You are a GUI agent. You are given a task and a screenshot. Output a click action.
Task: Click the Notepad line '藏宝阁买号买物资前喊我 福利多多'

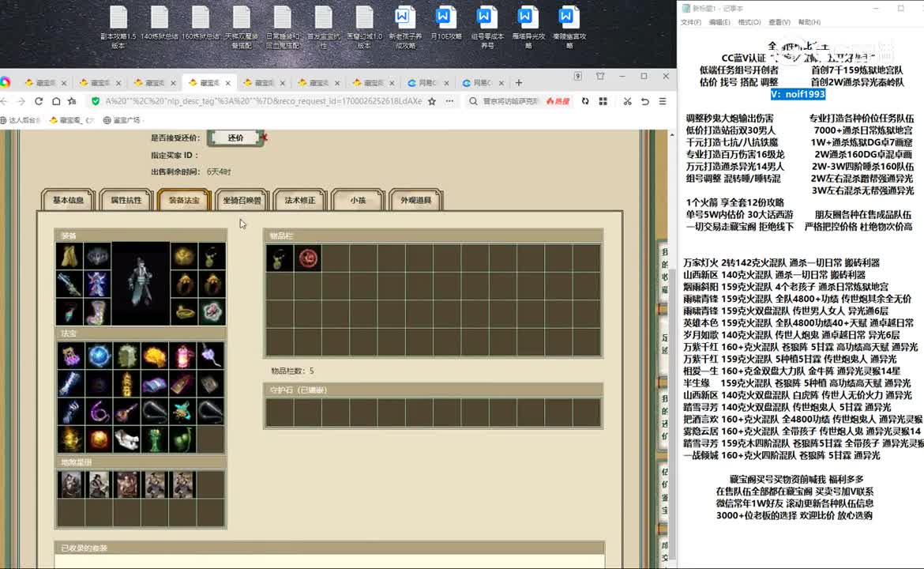pyautogui.click(x=796, y=480)
